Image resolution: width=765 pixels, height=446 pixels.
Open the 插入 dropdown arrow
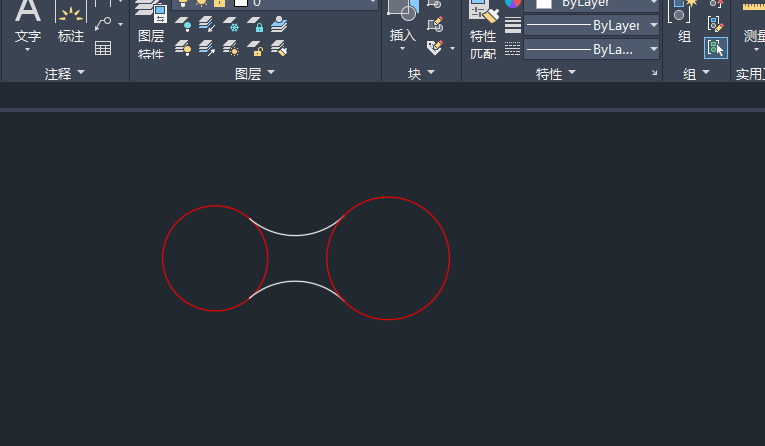point(403,49)
